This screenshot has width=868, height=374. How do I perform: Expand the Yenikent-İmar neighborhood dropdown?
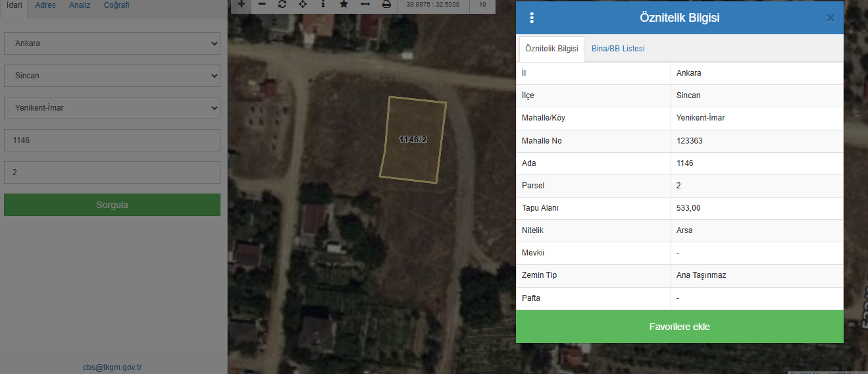tap(112, 108)
